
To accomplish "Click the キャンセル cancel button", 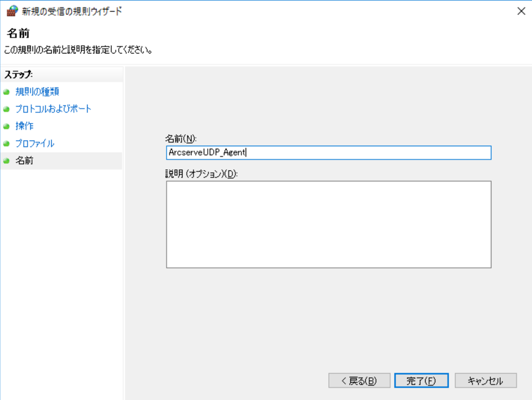I will click(x=485, y=380).
